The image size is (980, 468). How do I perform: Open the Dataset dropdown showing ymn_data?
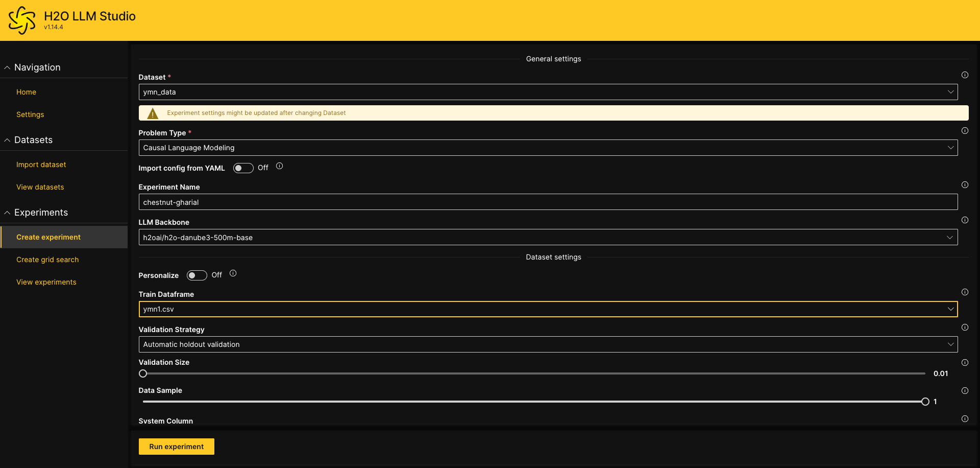pos(548,92)
